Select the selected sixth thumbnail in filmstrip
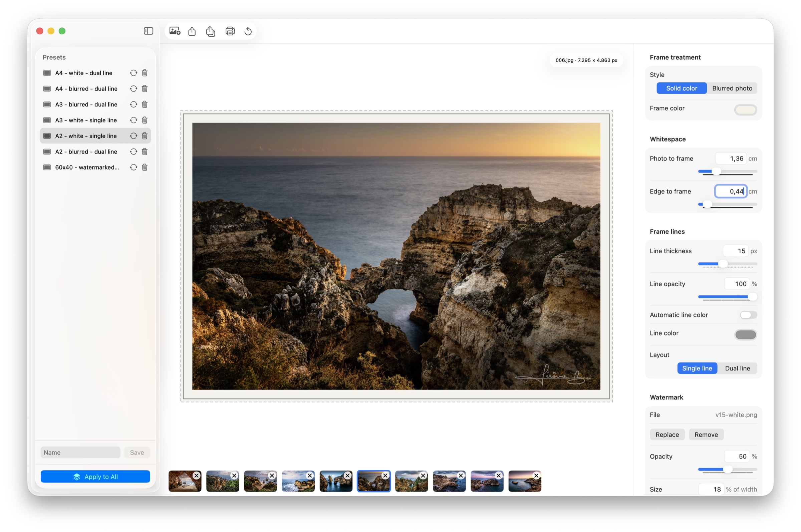The image size is (801, 532). click(373, 481)
